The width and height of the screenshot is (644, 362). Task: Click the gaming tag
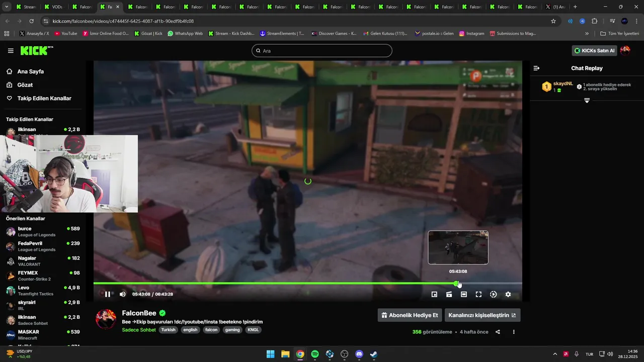232,330
